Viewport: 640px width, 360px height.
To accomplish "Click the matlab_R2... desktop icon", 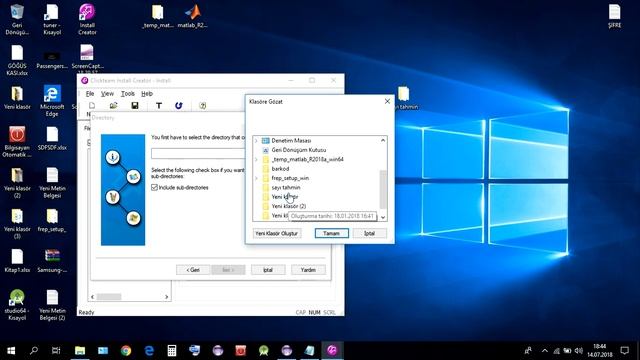I will click(x=193, y=16).
